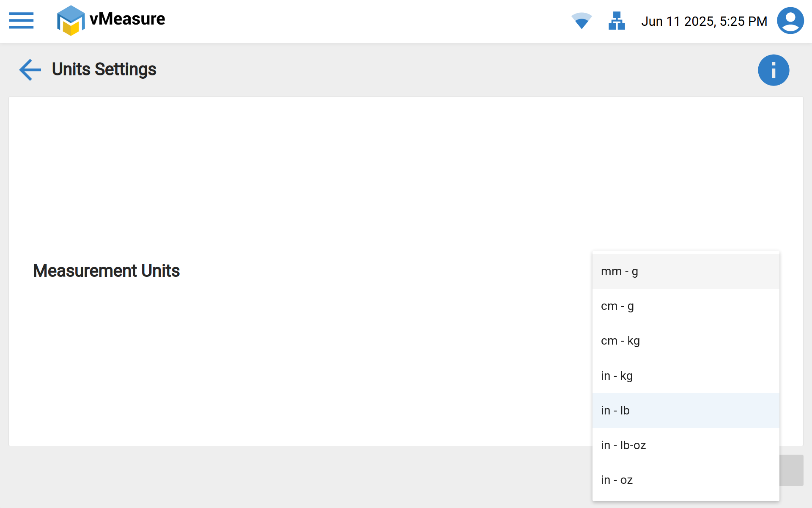Choose in - kg from the list

click(685, 376)
